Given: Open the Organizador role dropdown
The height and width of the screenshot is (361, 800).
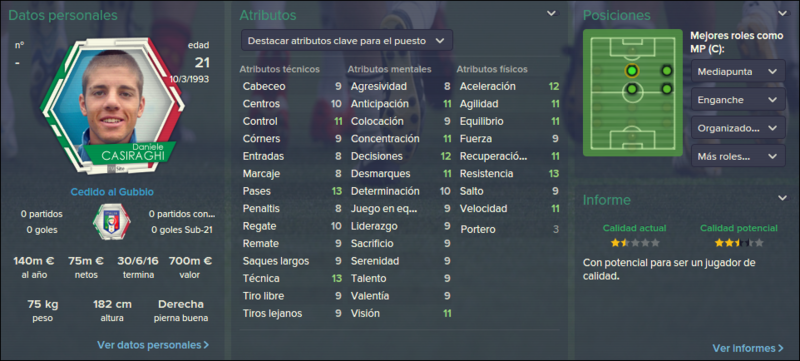Looking at the screenshot, I should [738, 128].
